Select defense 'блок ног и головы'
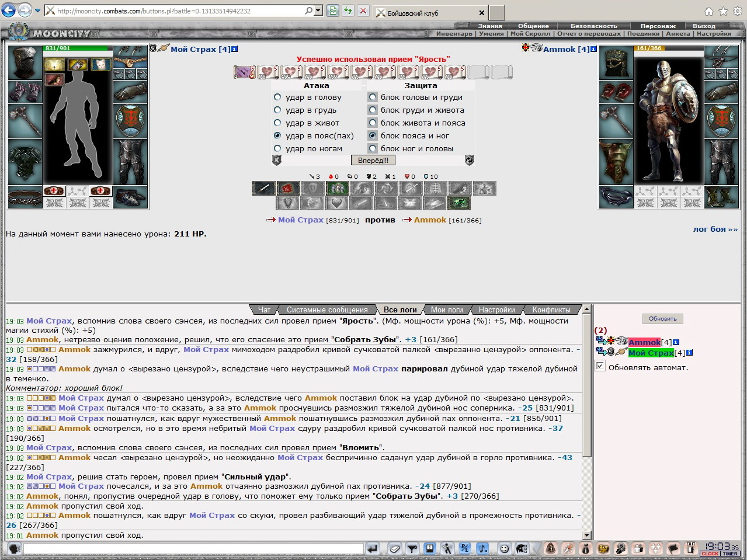This screenshot has height=560, width=747. point(373,148)
